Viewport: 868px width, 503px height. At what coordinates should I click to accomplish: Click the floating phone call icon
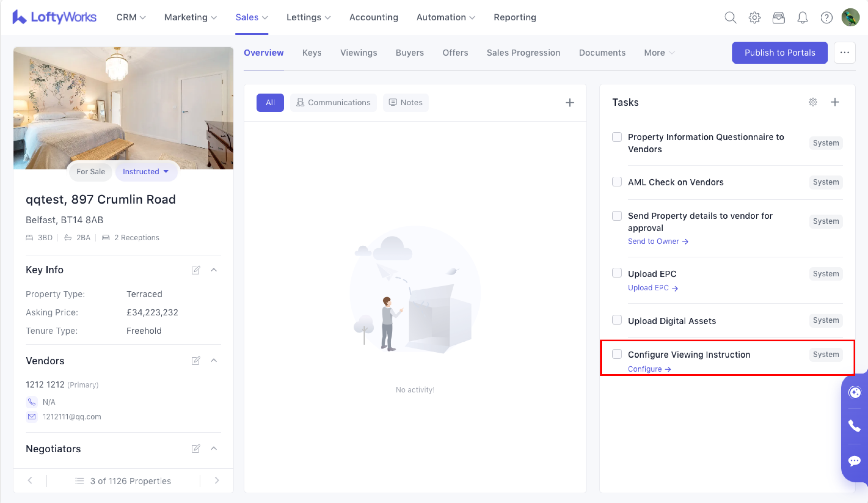(854, 426)
